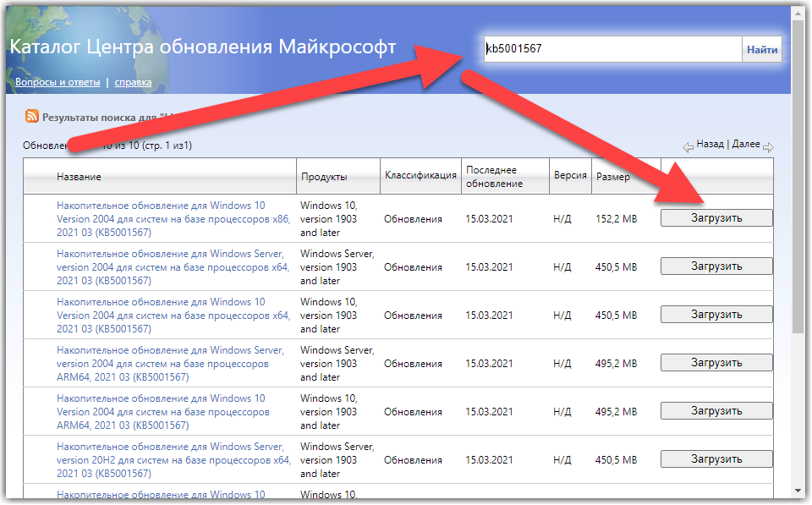Open the Вопросы и ответы link
The width and height of the screenshot is (812, 505).
point(58,82)
